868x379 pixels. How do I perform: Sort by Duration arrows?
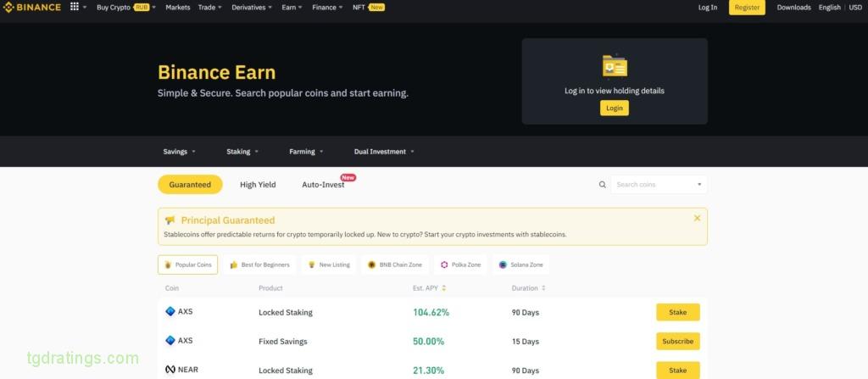543,288
